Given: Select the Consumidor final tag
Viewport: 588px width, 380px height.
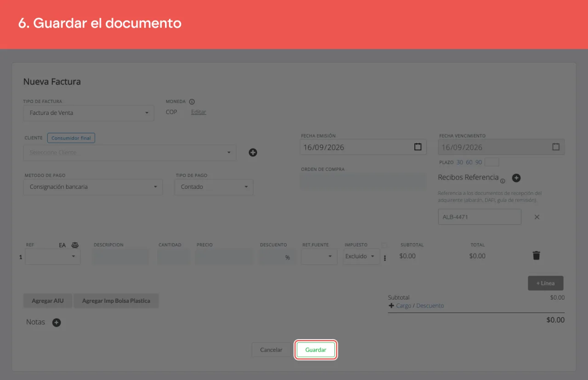Looking at the screenshot, I should coord(71,138).
